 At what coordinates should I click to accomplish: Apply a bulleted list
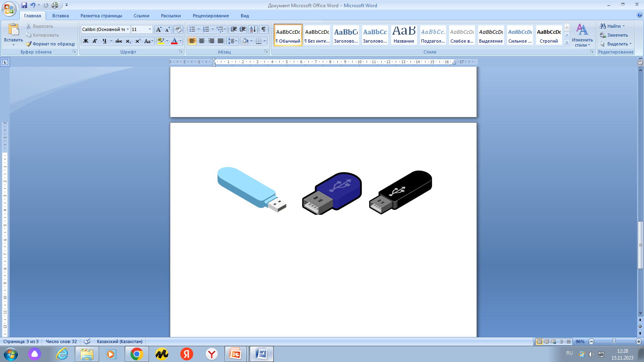192,29
